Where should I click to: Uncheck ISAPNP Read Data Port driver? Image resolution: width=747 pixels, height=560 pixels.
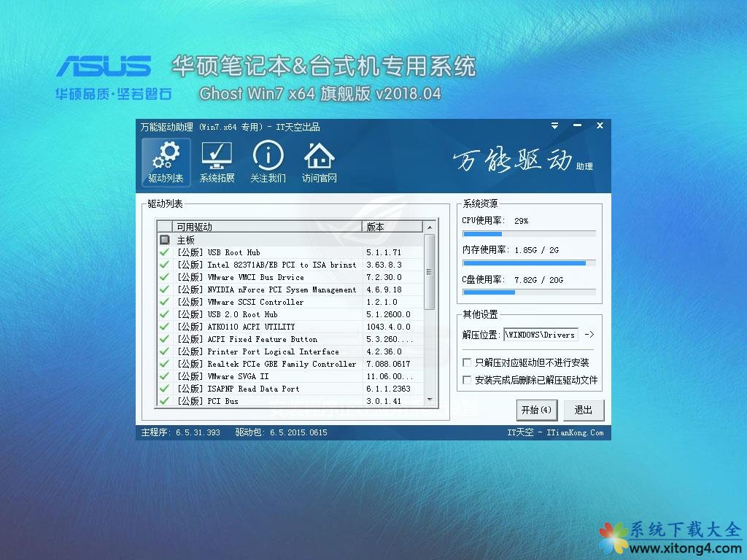[164, 388]
